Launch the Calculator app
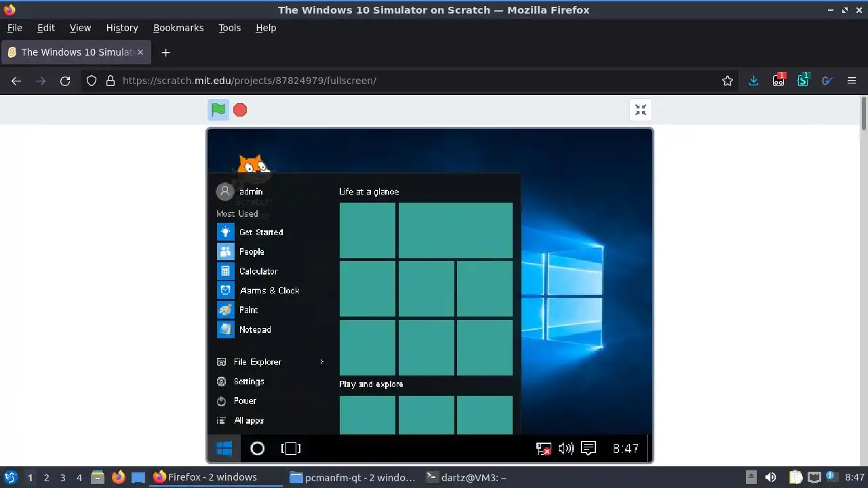The image size is (868, 488). click(x=258, y=271)
